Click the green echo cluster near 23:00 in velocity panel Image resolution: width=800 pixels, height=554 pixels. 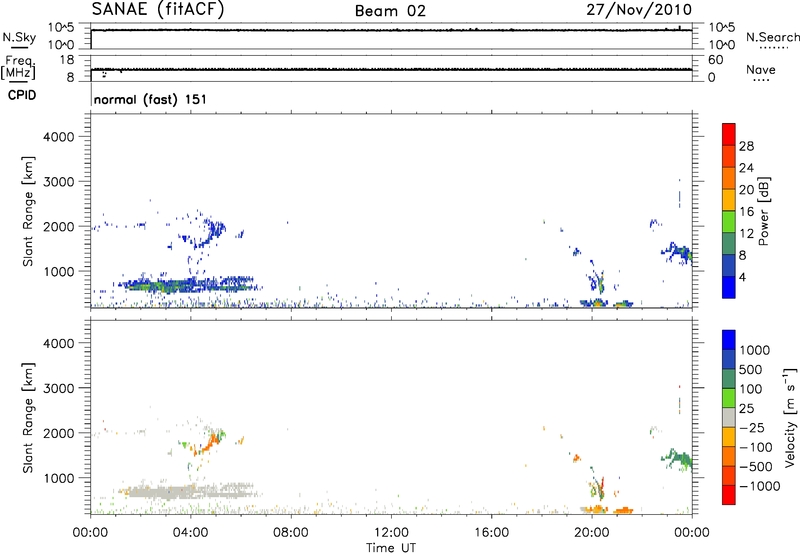click(x=678, y=459)
